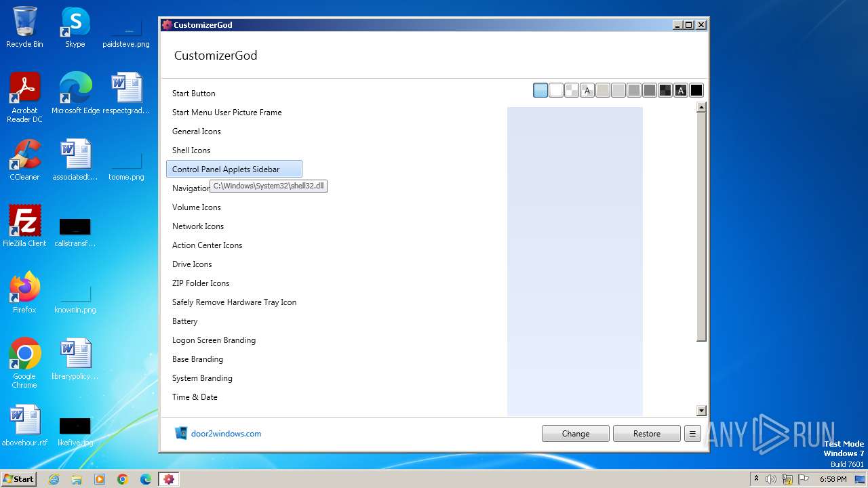Open network status tray icon

787,479
